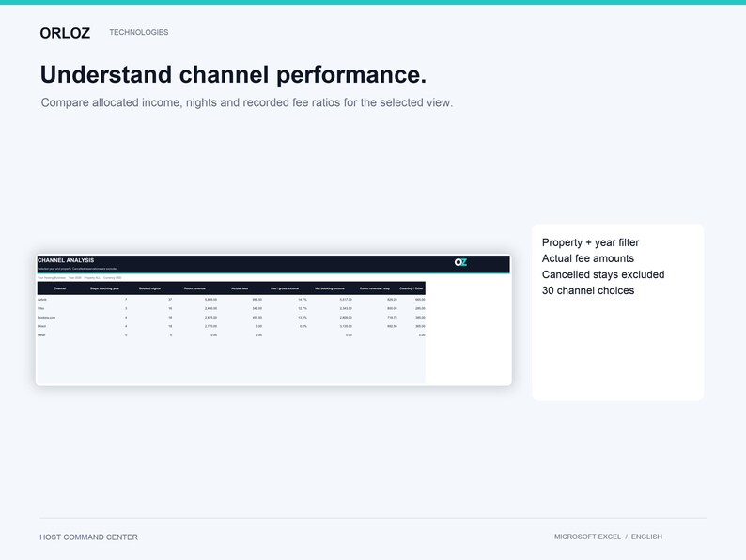
Task: Click the Direct channel row label
Action: pyautogui.click(x=41, y=326)
